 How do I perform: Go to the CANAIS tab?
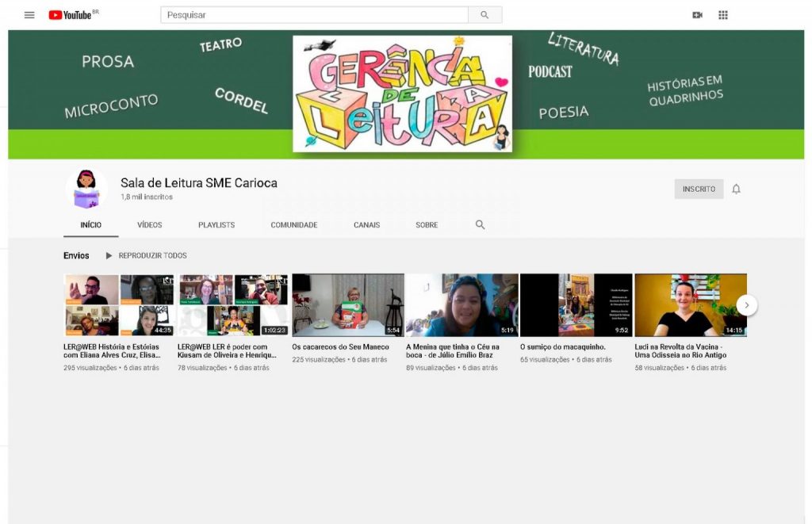point(366,224)
